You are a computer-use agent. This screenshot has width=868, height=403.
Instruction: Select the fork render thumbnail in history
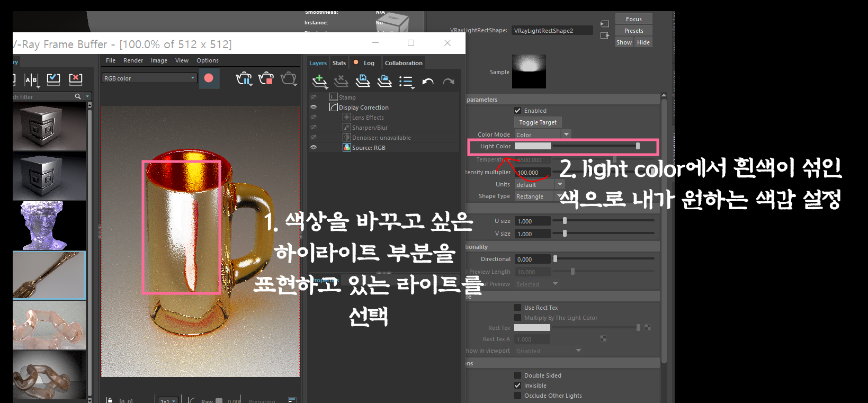pos(49,275)
